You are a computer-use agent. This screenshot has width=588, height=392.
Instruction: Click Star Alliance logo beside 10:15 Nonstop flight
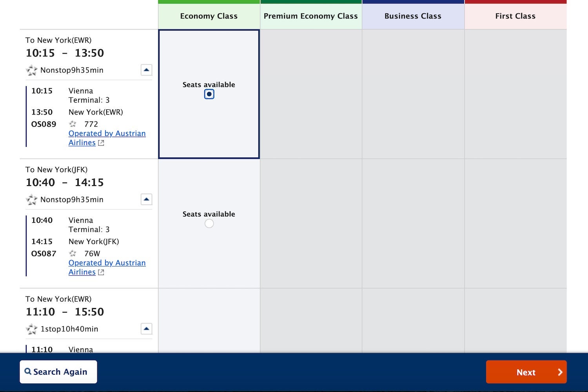tap(31, 70)
